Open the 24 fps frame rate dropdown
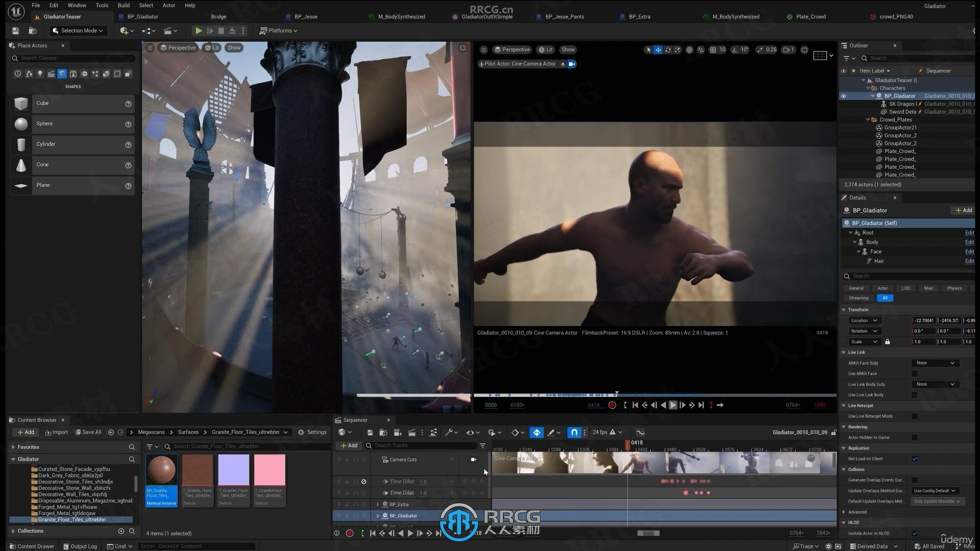Image resolution: width=980 pixels, height=551 pixels. pyautogui.click(x=607, y=432)
